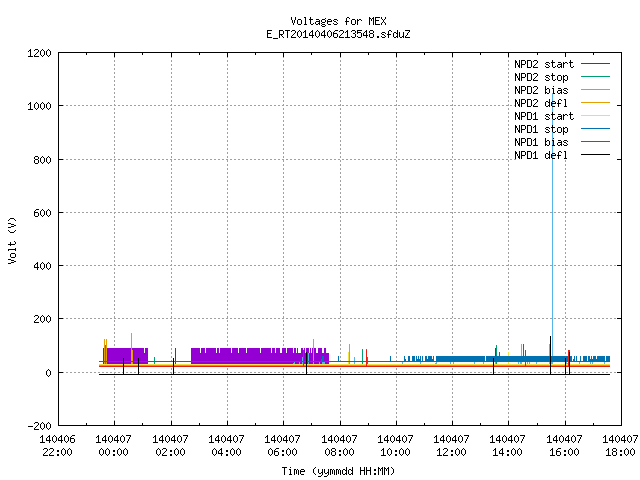Click the 800 y-axis tick label
The width and height of the screenshot is (640, 480).
pos(42,160)
